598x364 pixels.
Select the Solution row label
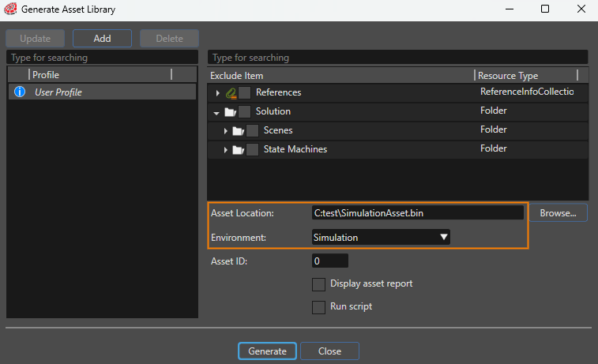pyautogui.click(x=273, y=111)
